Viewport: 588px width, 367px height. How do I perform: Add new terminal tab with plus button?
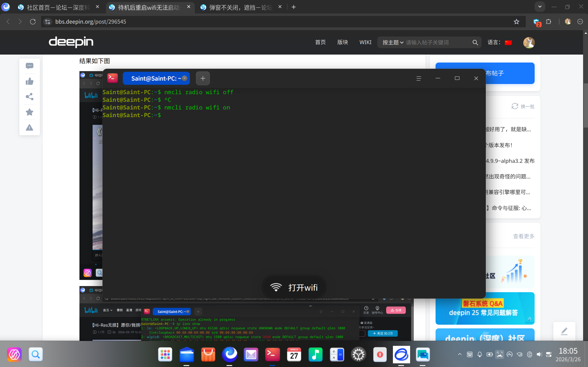click(203, 78)
